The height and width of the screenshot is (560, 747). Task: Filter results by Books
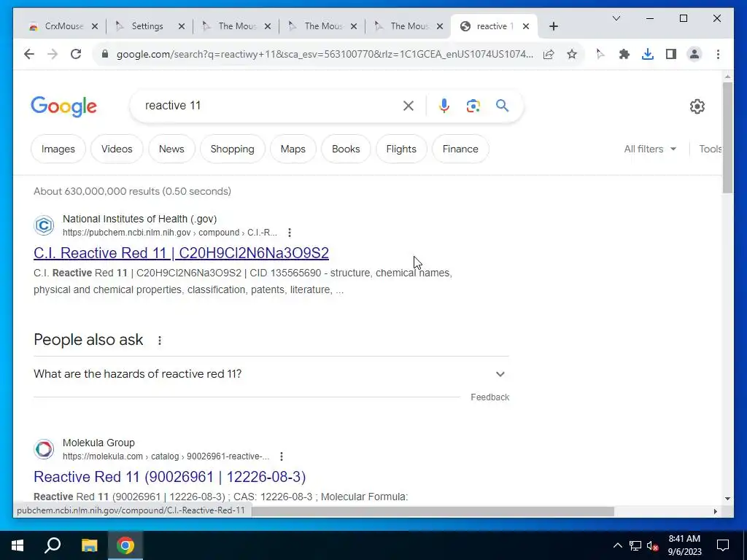point(346,149)
